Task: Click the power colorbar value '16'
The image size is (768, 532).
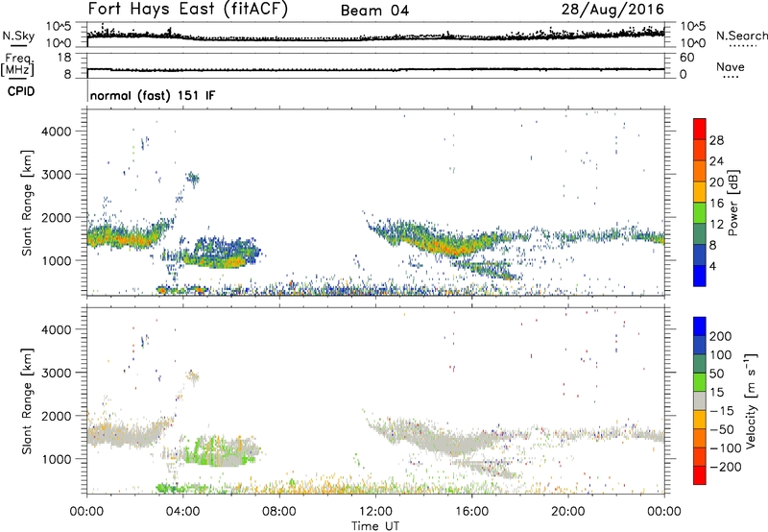Action: 716,204
